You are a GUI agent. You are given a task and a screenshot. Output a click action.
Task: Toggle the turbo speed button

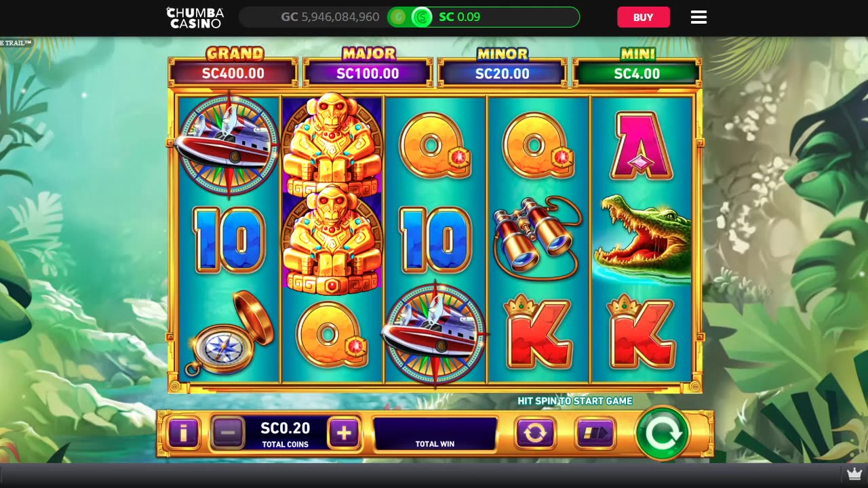tap(595, 432)
